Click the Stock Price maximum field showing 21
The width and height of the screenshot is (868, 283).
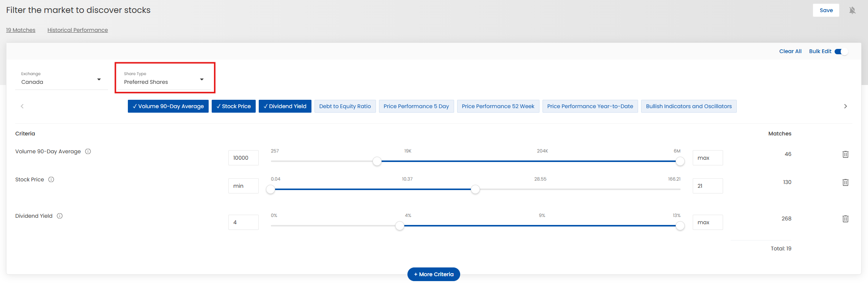pos(708,186)
